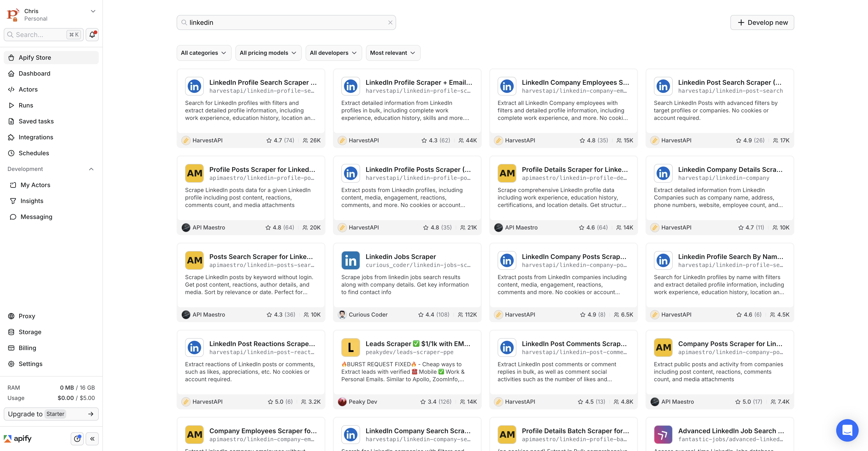Click the LinkedIn icon of Linkedin Jobs Scraper

(x=351, y=260)
